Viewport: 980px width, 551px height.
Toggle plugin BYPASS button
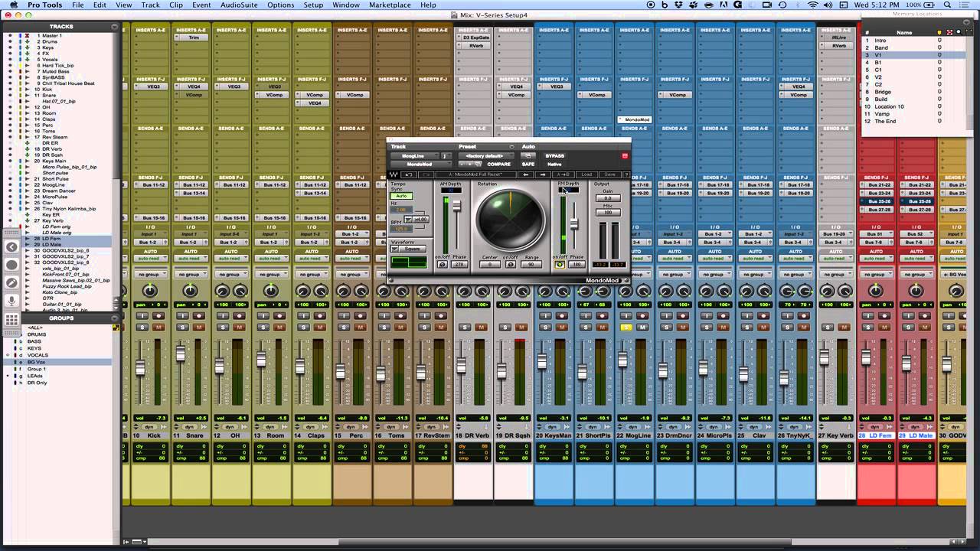554,156
